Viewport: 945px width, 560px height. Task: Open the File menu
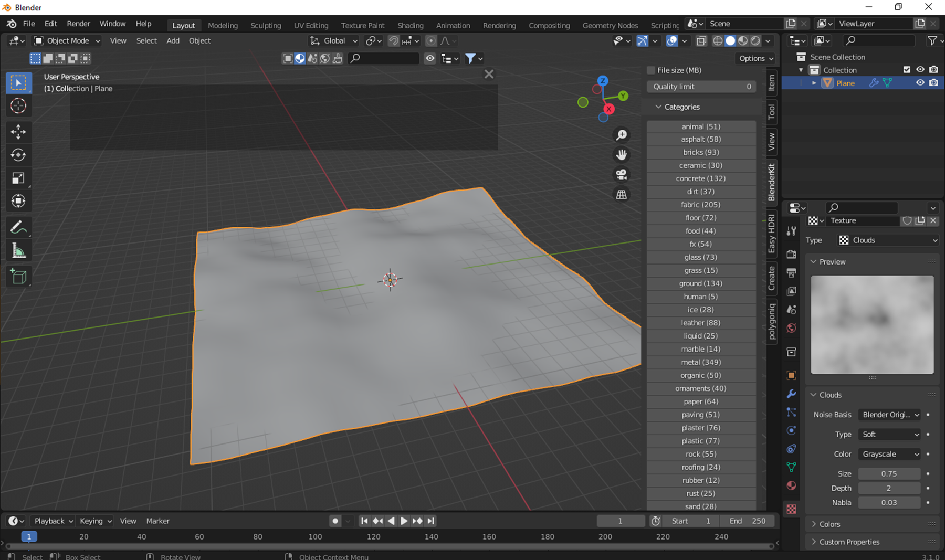click(x=29, y=24)
